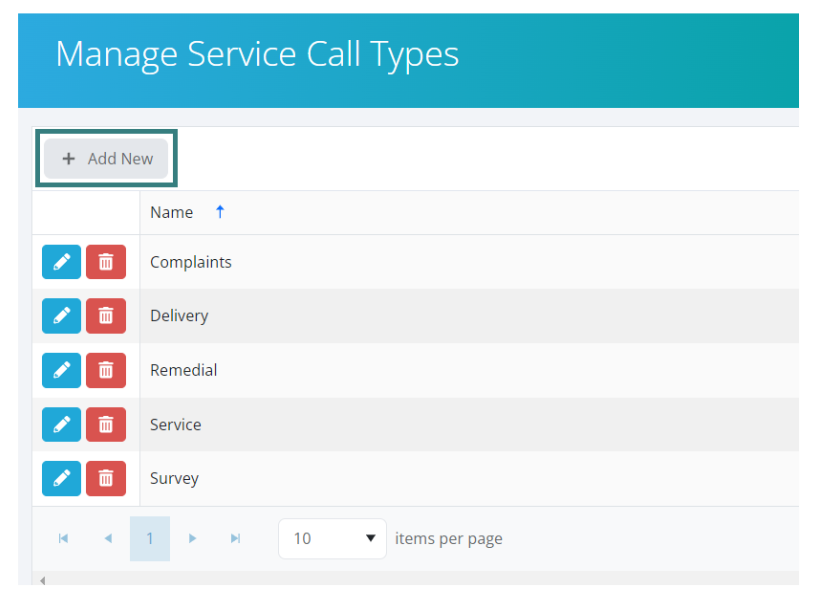
Task: Go to the last page
Action: (x=236, y=538)
